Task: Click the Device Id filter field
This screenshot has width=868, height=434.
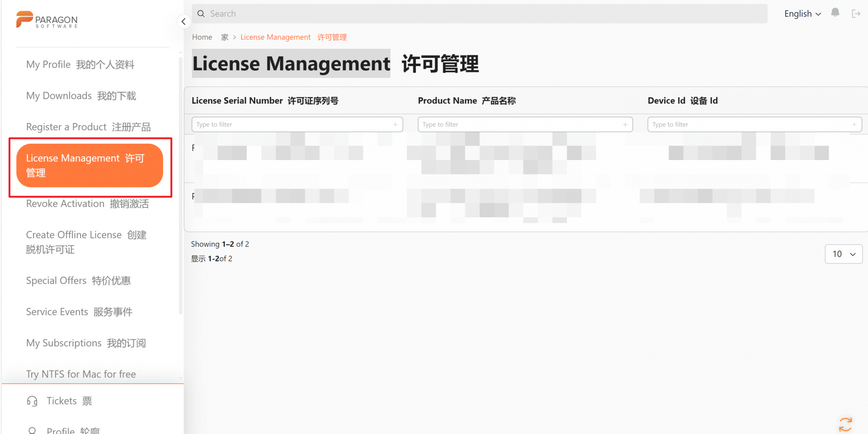Action: click(755, 124)
